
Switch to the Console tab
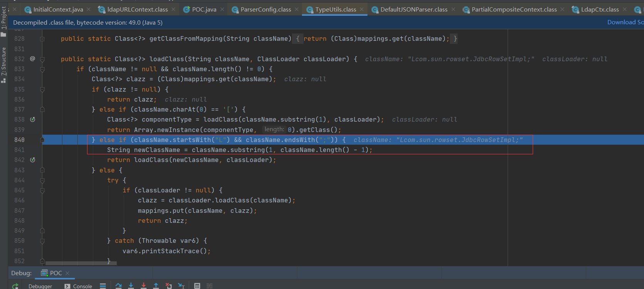[82, 286]
